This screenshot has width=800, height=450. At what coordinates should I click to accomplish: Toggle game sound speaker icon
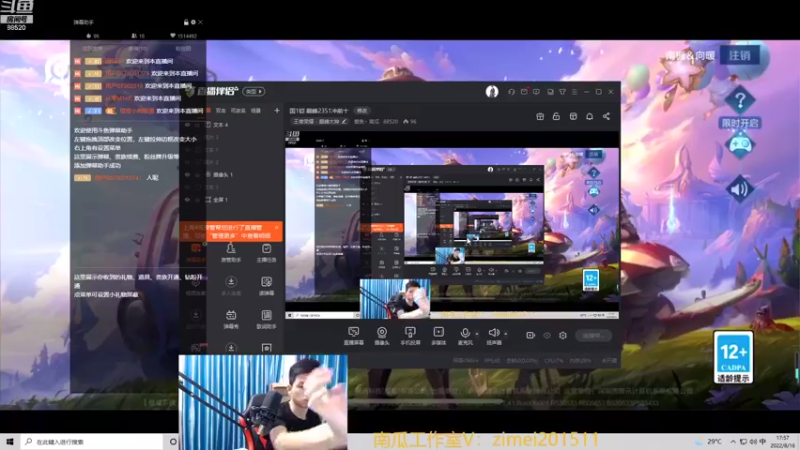[740, 189]
